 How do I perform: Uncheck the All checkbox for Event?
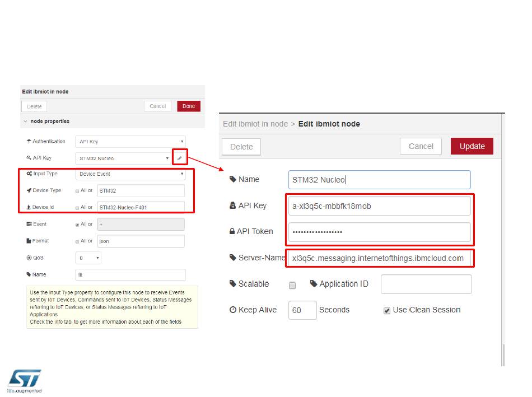pyautogui.click(x=77, y=225)
